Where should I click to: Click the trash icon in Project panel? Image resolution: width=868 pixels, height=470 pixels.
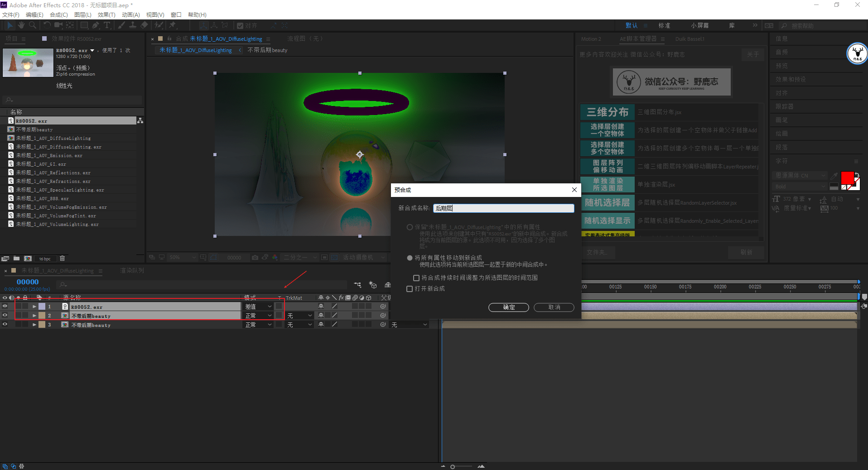tap(63, 259)
